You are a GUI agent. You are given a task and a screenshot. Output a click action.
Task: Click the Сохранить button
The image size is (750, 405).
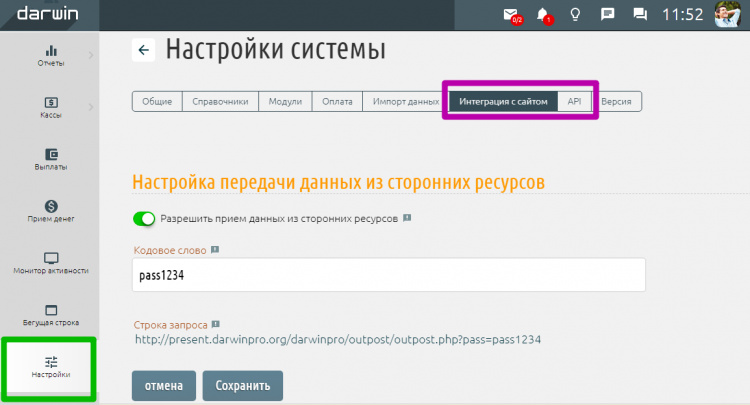[243, 385]
